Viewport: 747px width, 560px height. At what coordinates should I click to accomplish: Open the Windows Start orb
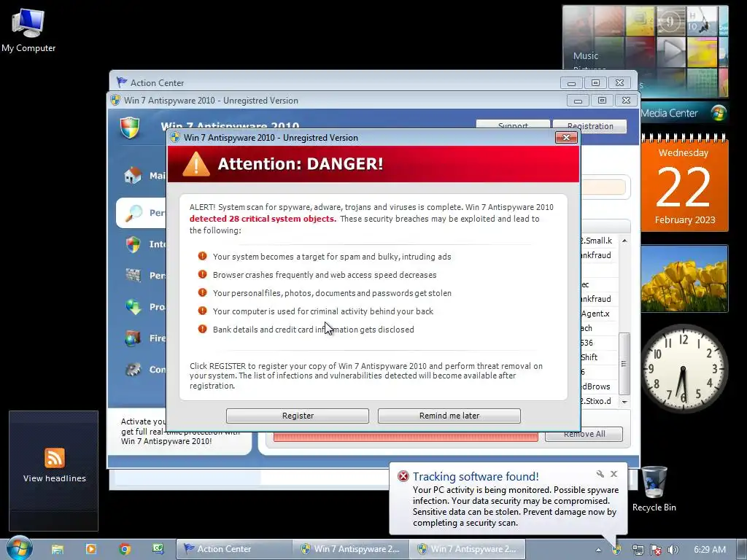[20, 548]
